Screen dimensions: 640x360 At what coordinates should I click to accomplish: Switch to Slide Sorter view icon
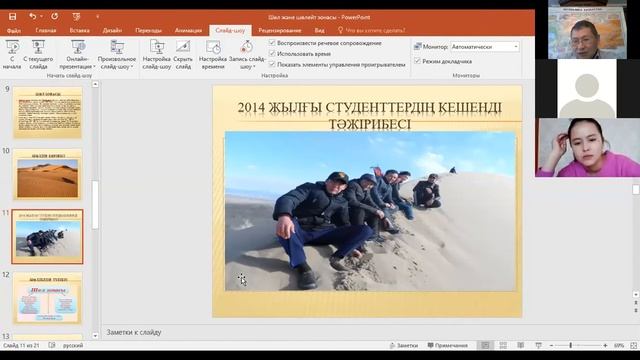click(503, 345)
